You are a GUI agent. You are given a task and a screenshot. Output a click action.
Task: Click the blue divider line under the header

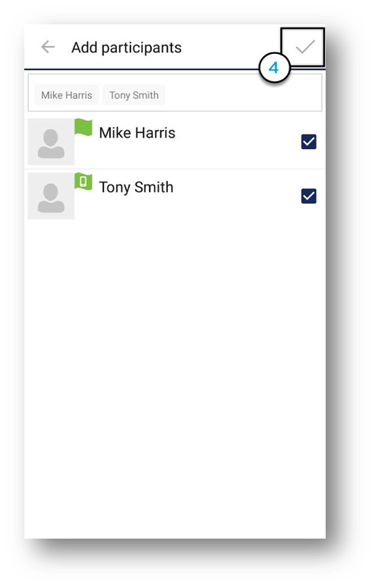tap(143, 69)
